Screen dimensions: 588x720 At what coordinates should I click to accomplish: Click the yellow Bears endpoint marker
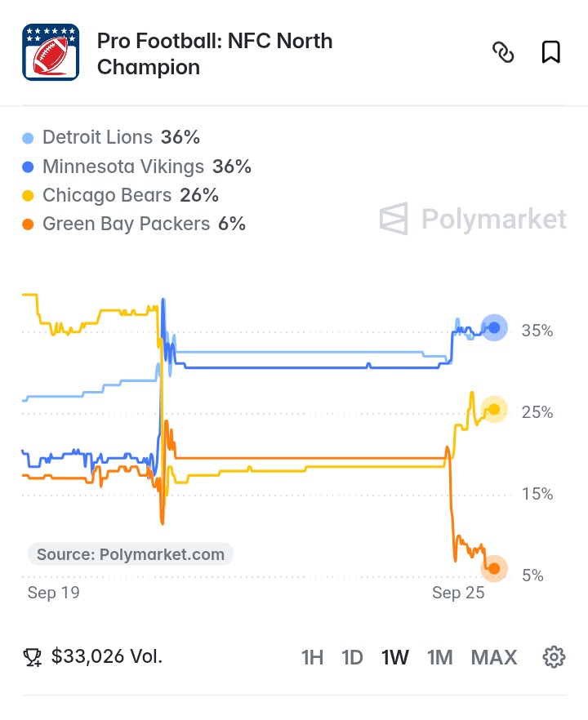[494, 409]
